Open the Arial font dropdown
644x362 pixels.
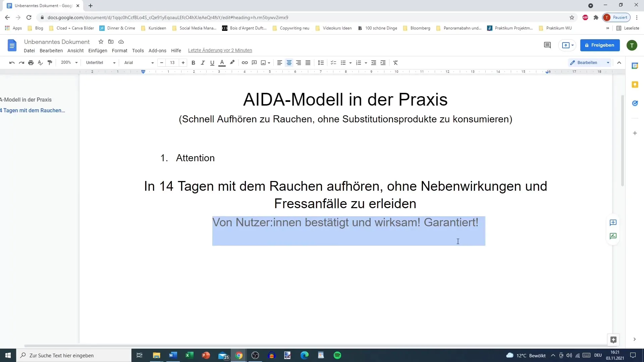(x=139, y=63)
